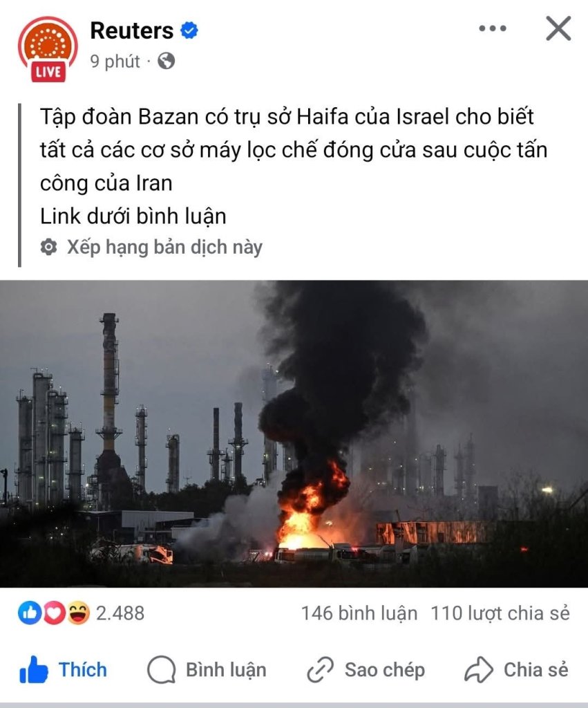The image size is (588, 708).
Task: Show the 110 lượt chia sẻ shares
Action: [x=500, y=613]
